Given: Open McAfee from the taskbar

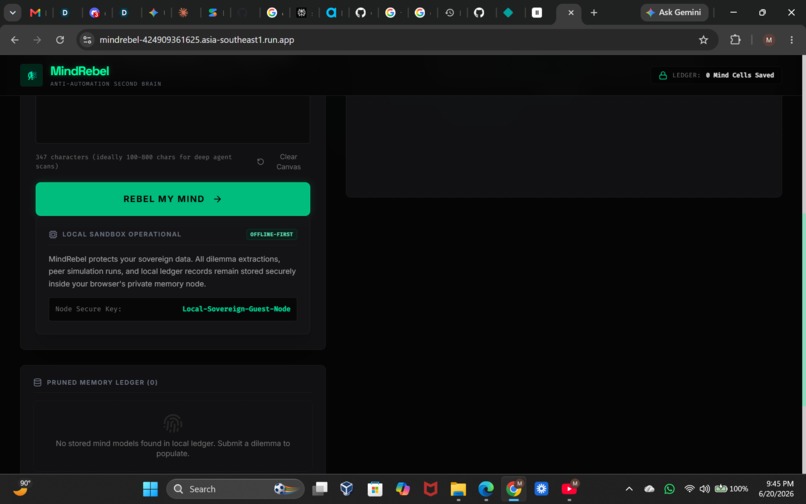Looking at the screenshot, I should click(430, 489).
